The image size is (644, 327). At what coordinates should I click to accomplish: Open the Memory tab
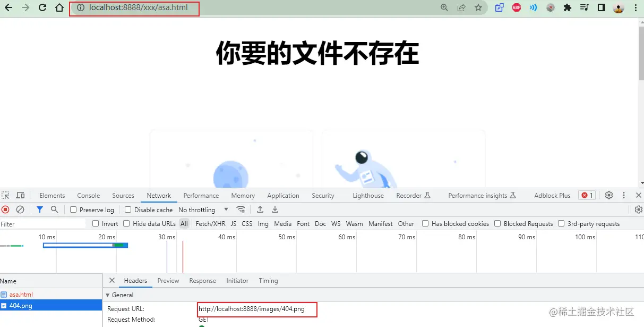[243, 196]
